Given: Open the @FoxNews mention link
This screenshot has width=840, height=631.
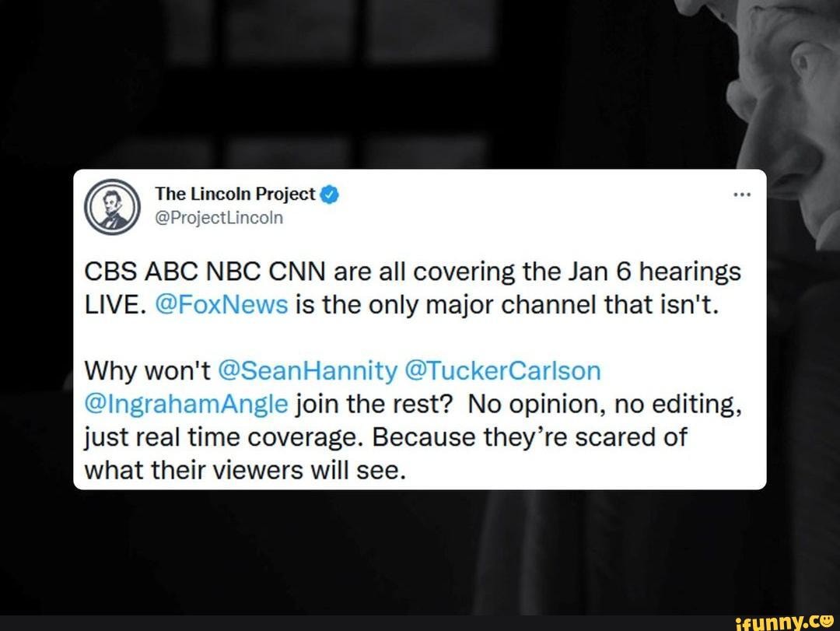Looking at the screenshot, I should point(221,305).
